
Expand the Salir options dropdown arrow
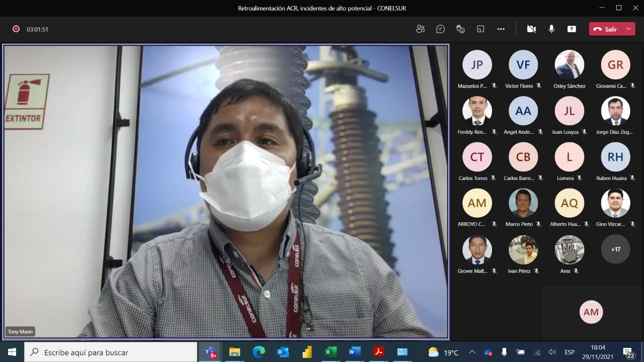pos(628,29)
